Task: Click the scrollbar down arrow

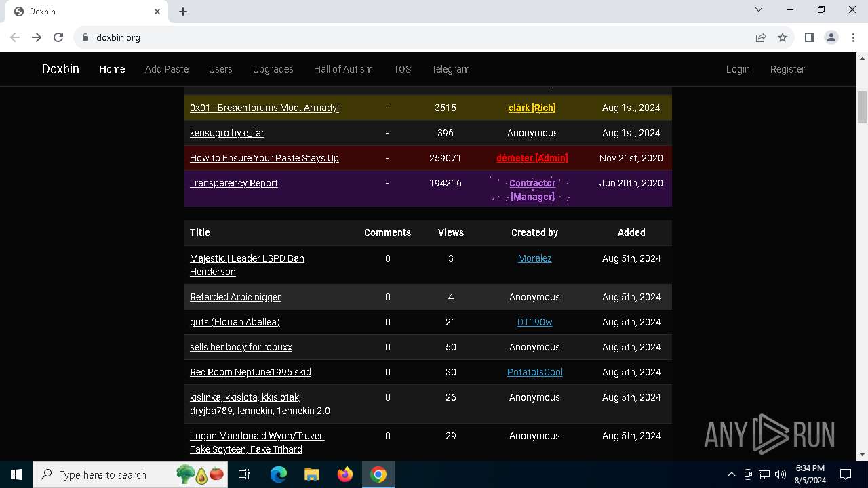Action: (x=863, y=455)
